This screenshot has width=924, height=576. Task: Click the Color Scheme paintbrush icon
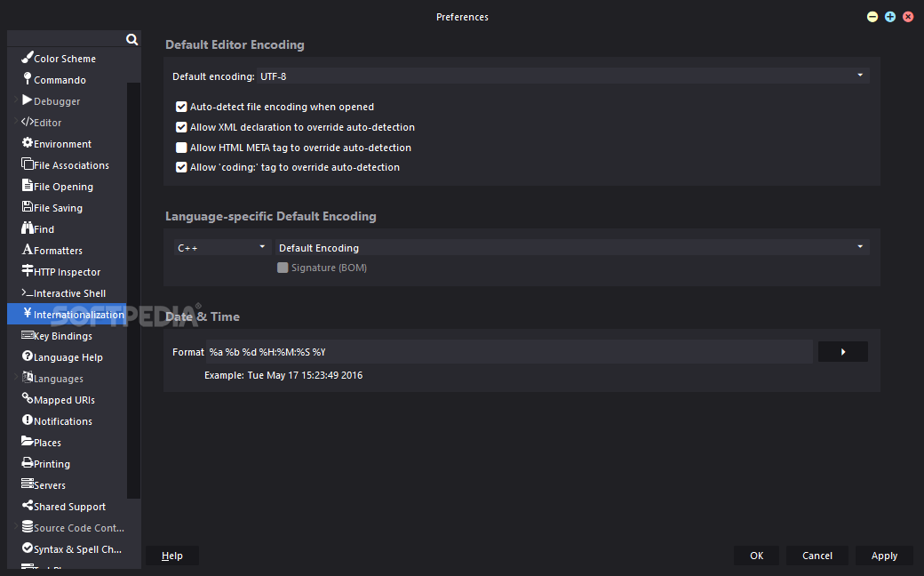(28, 58)
